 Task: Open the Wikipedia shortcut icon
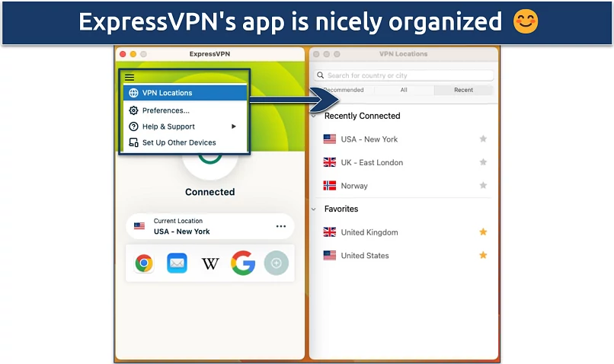coord(210,263)
